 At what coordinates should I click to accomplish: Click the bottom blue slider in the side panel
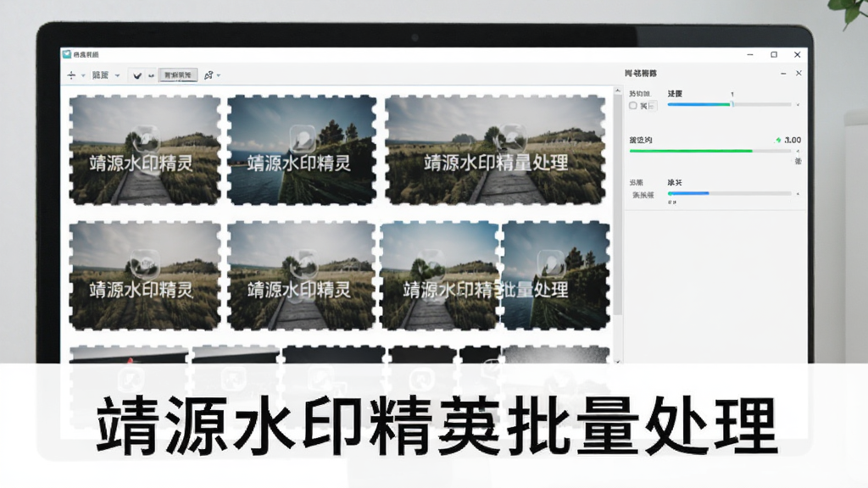(729, 193)
